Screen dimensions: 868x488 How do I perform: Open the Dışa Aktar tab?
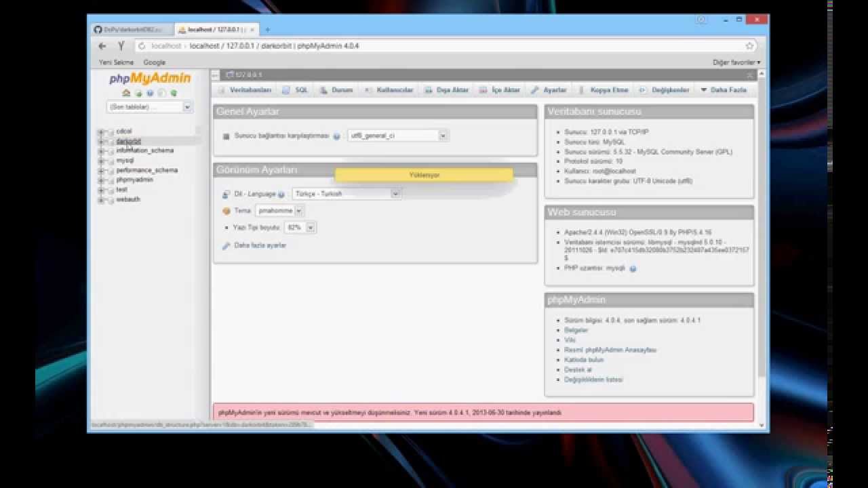pyautogui.click(x=447, y=90)
